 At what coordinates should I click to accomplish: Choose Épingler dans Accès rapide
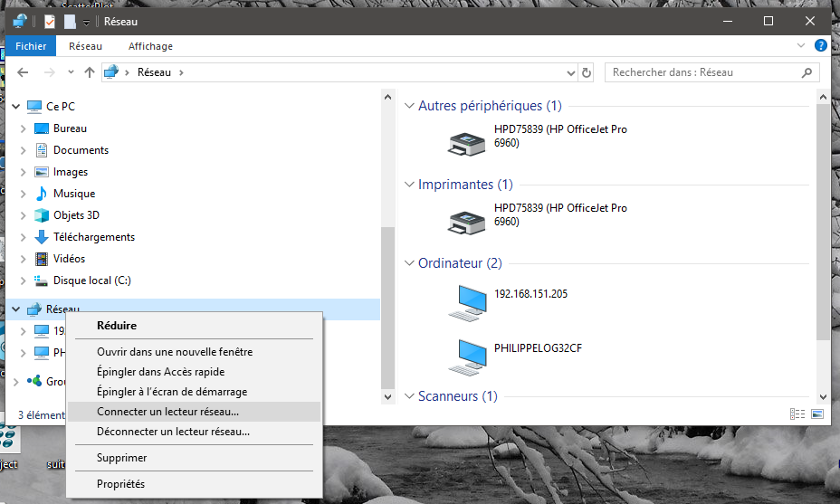coord(194,372)
